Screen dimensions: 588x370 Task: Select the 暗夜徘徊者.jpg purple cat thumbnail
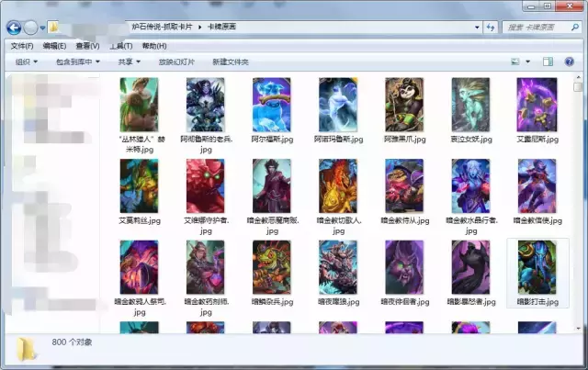(404, 267)
